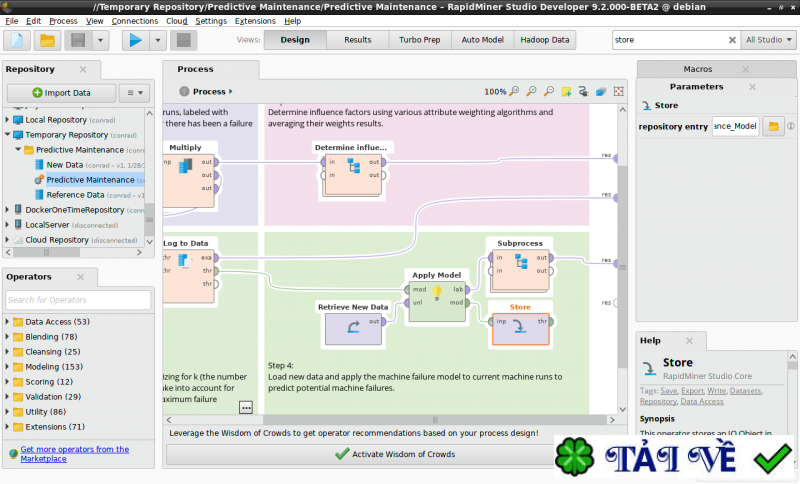Select the Predictive Maintenance process entry
The height and width of the screenshot is (484, 800).
(x=90, y=180)
